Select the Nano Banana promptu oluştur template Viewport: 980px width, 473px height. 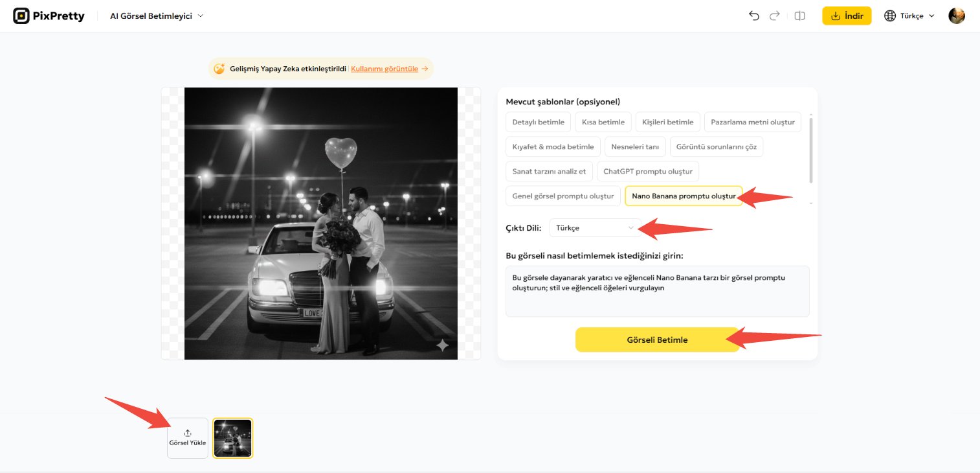point(684,196)
